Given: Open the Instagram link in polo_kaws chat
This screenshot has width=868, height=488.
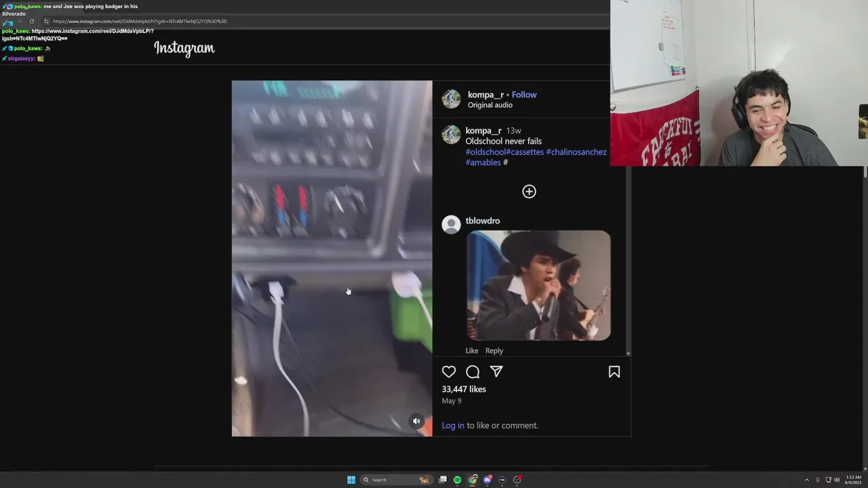Looking at the screenshot, I should [78, 35].
